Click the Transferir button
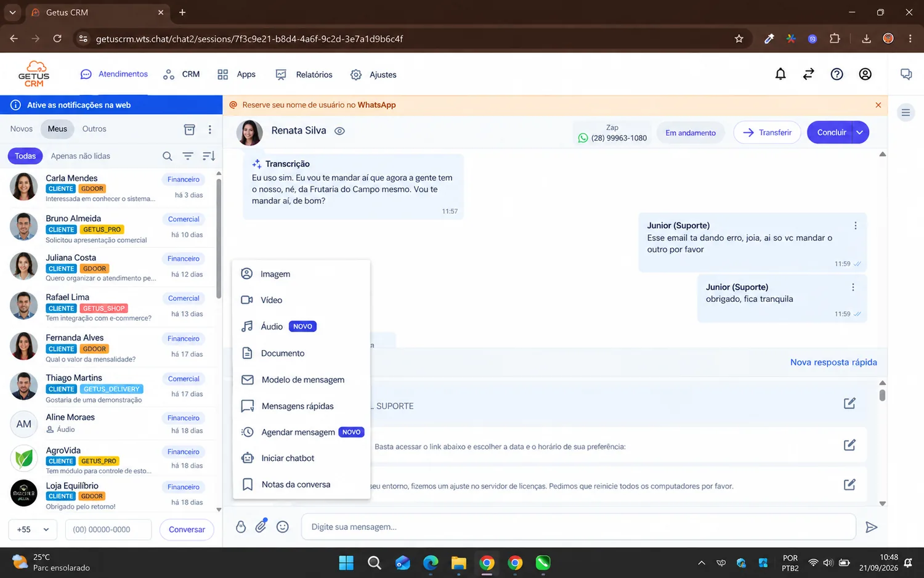Viewport: 924px width, 578px height. (767, 132)
